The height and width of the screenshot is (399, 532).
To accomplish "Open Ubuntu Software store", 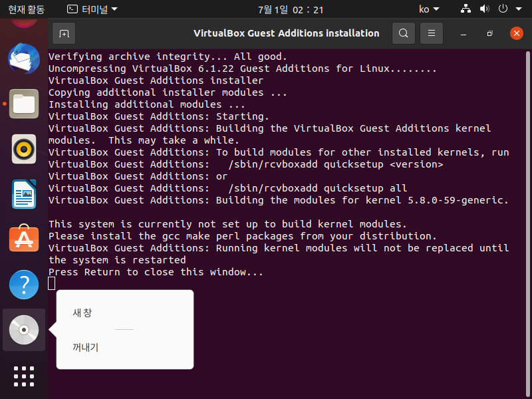I will (x=24, y=239).
